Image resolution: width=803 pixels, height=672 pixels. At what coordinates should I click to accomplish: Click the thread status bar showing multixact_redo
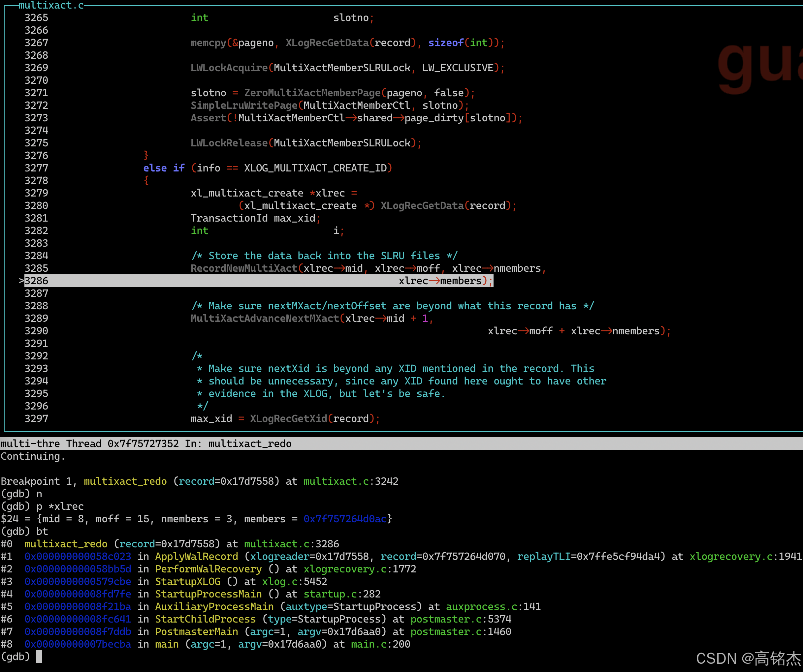point(146,443)
